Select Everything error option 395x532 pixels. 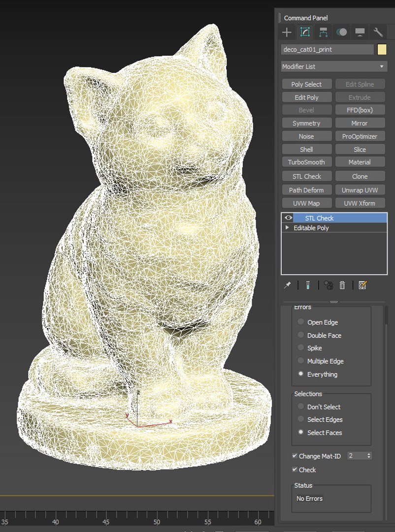point(300,373)
